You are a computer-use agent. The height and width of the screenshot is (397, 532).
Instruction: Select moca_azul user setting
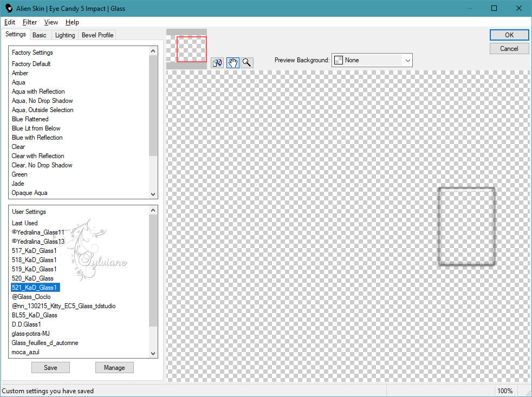point(25,352)
